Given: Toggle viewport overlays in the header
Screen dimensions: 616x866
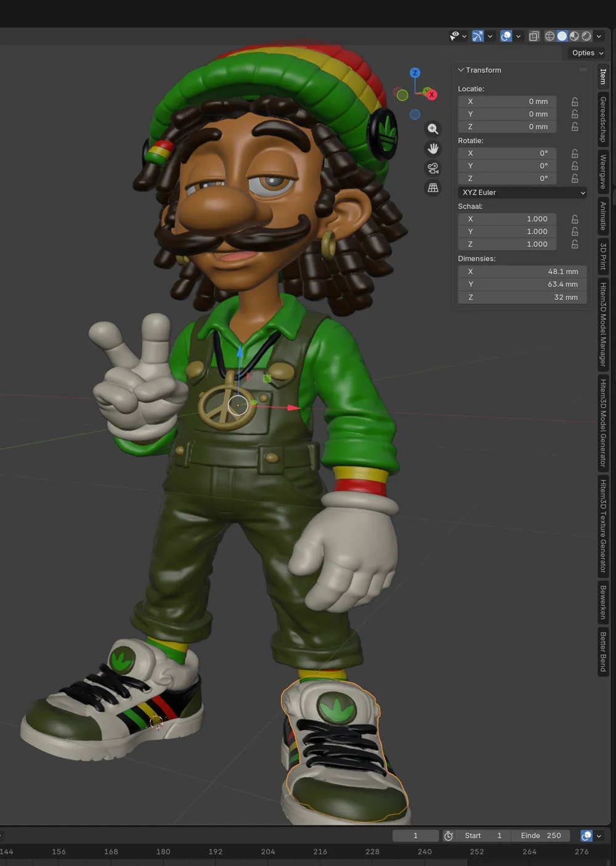Looking at the screenshot, I should pos(506,36).
